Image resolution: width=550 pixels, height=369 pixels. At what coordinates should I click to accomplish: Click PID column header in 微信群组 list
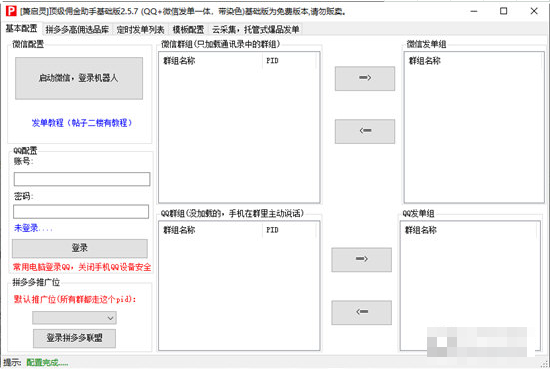289,61
